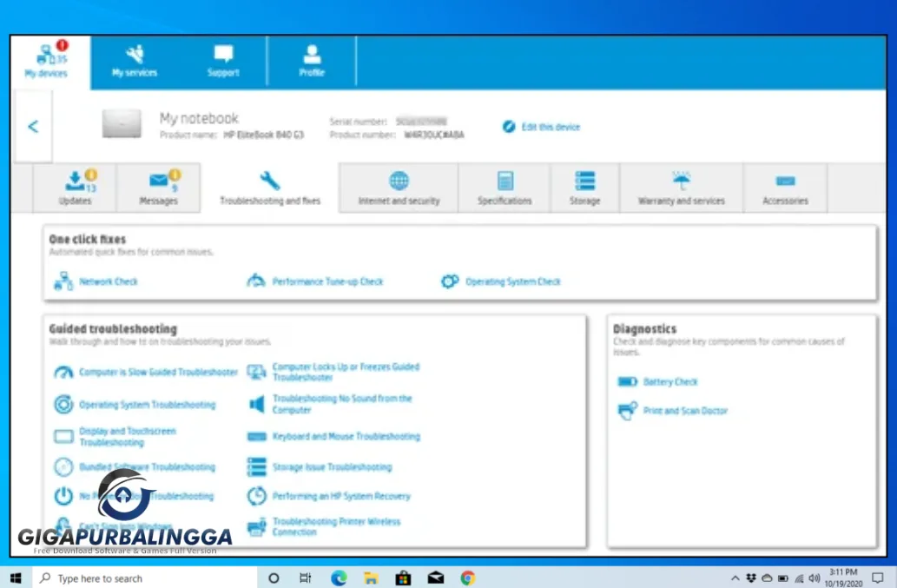897x588 pixels.
Task: Click the HP System Recovery clock icon
Action: (256, 495)
